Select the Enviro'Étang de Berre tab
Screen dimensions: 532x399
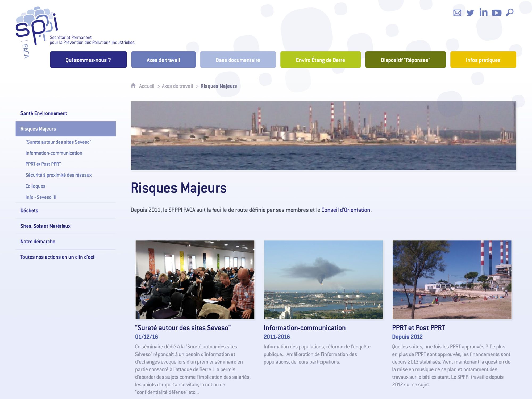320,60
